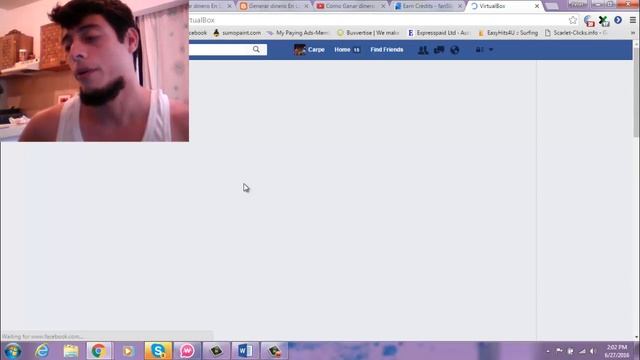Image resolution: width=640 pixels, height=360 pixels.
Task: Open the My Paying Ads bookmark
Action: pos(298,33)
